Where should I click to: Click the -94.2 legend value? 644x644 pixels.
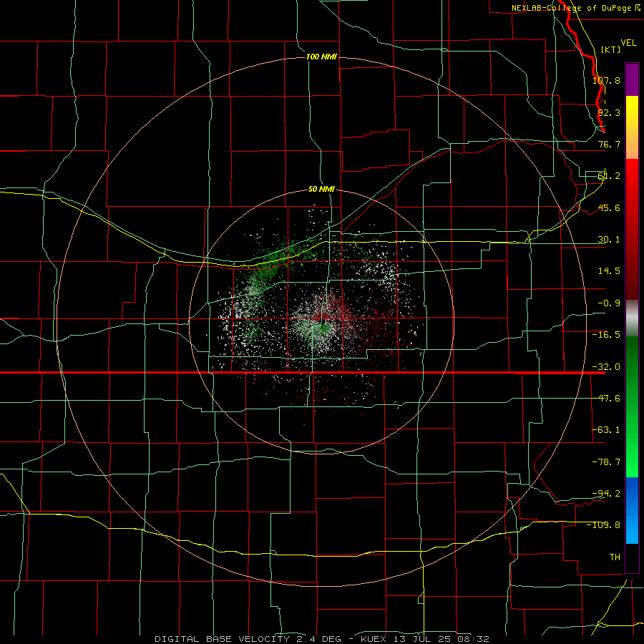(606, 494)
